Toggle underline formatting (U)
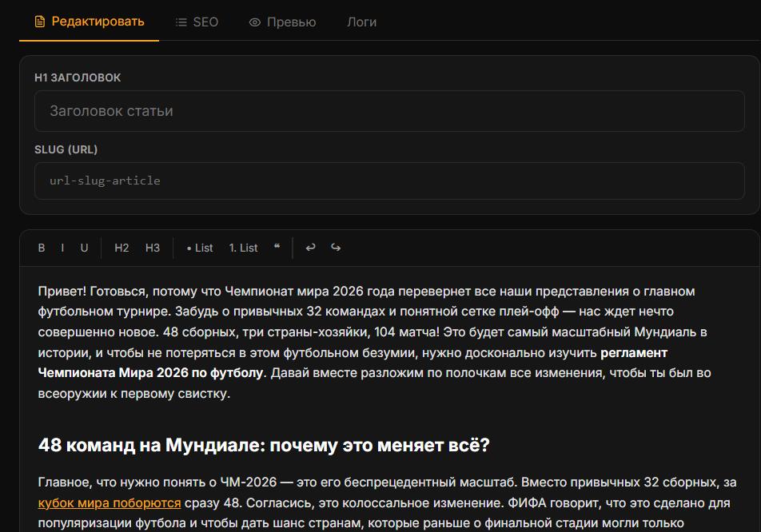This screenshot has height=532, width=761. pyautogui.click(x=85, y=248)
